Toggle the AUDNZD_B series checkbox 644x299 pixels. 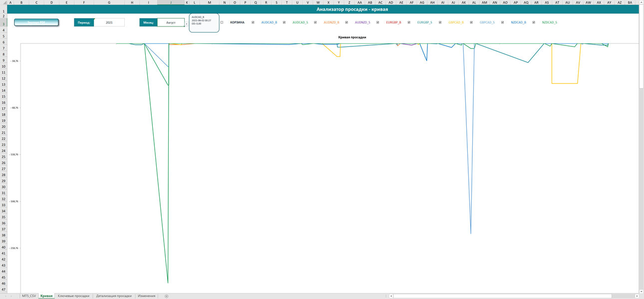click(316, 22)
